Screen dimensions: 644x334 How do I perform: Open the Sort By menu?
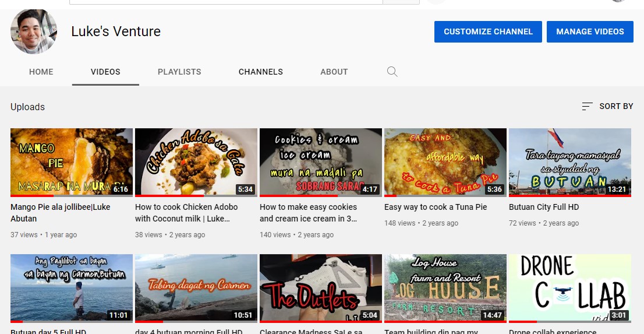click(607, 106)
